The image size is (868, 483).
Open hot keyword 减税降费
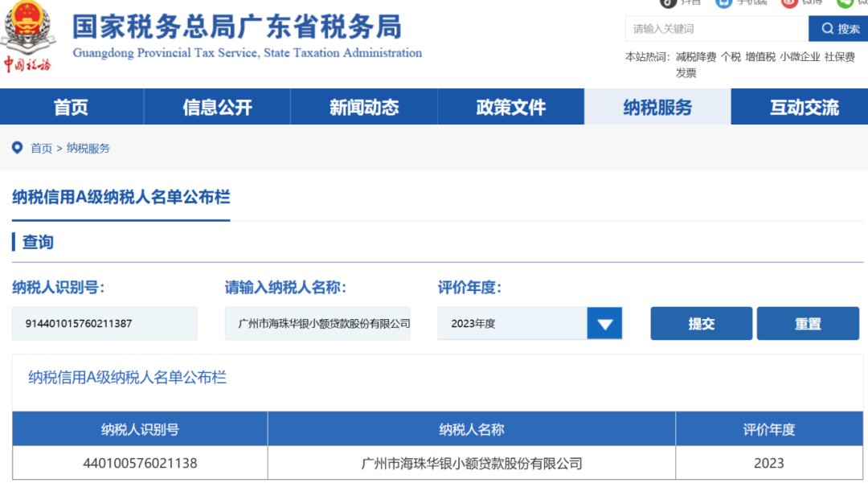(x=696, y=57)
